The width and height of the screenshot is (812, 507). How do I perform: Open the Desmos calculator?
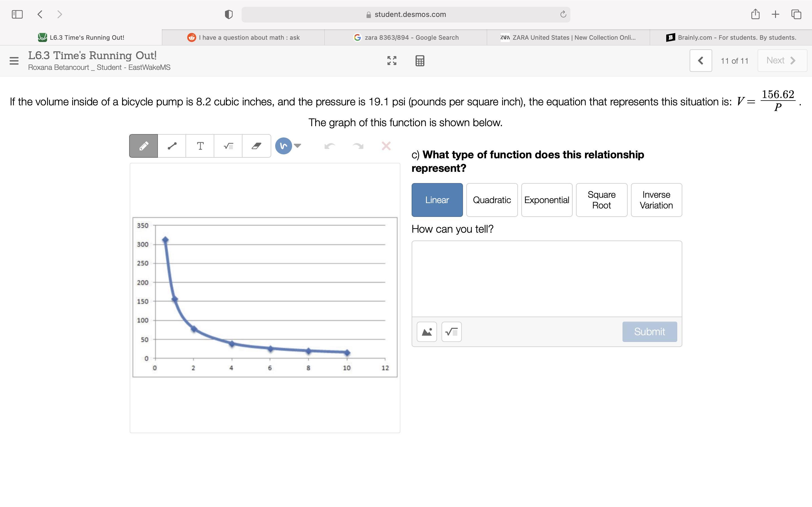420,61
